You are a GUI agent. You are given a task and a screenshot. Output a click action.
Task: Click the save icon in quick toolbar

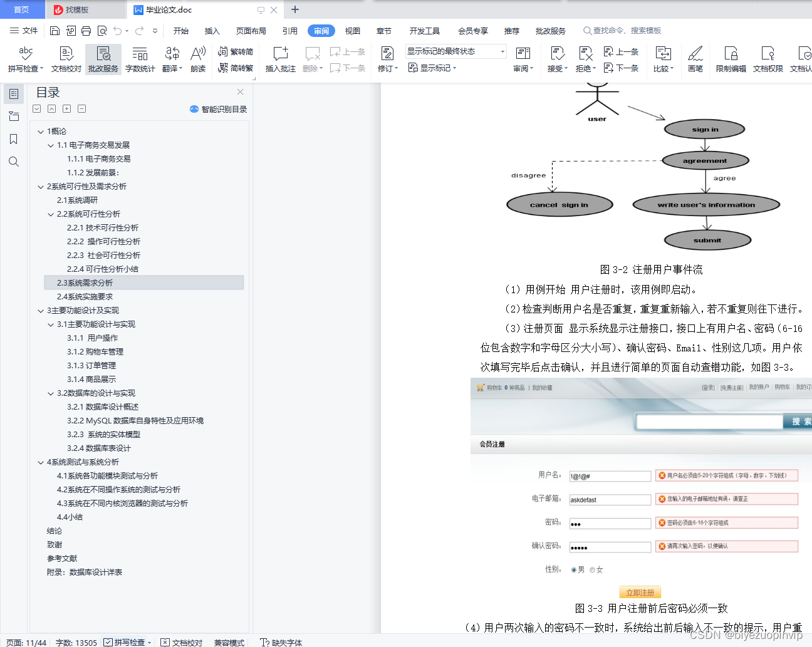pos(55,31)
